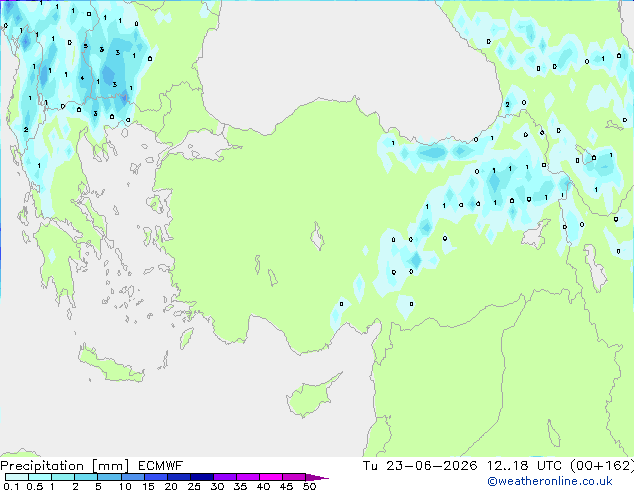Click the 'Precipitation' title text

click(42, 466)
